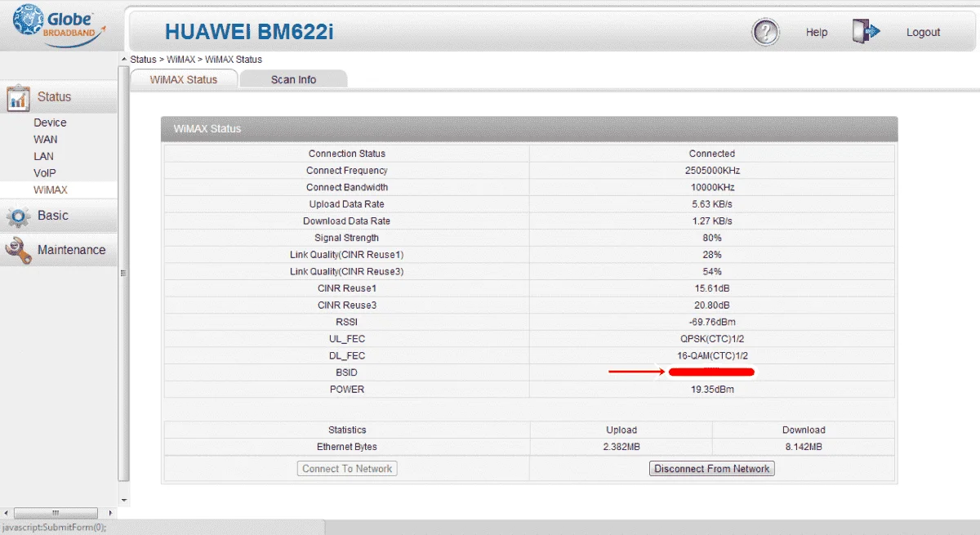The width and height of the screenshot is (980, 535).
Task: Click the -69.76dBm value
Action: [x=712, y=322]
